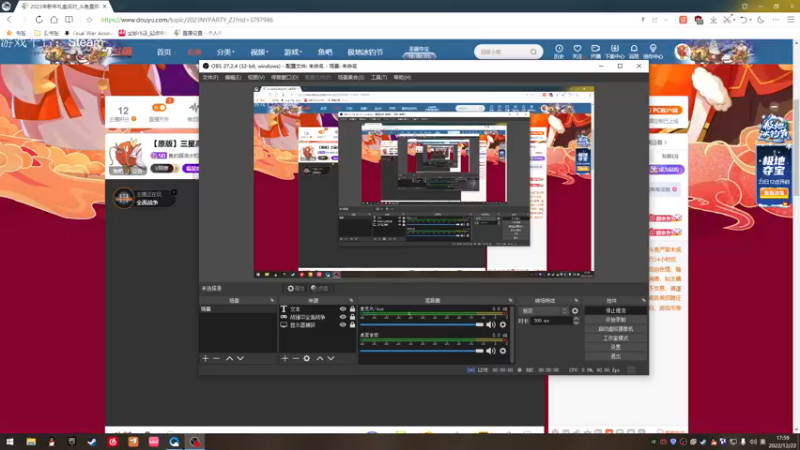The width and height of the screenshot is (800, 450).
Task: Open the OBS Tools menu
Action: click(379, 78)
